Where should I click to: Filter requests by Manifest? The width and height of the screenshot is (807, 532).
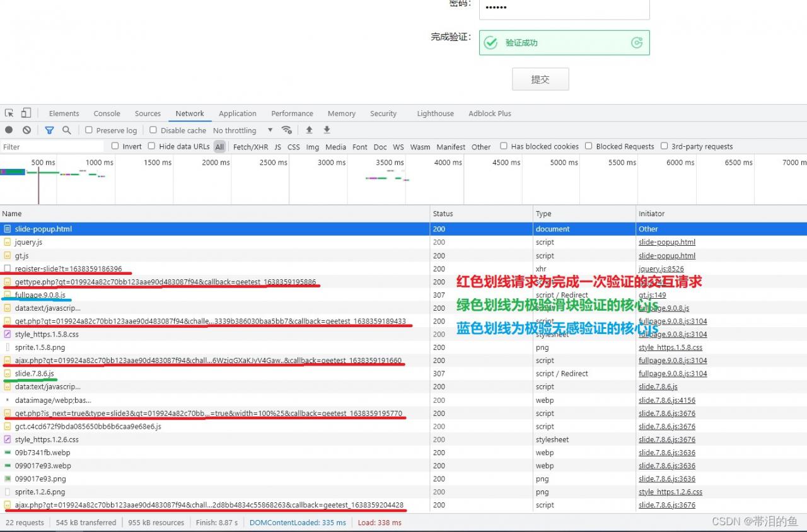[x=451, y=147]
